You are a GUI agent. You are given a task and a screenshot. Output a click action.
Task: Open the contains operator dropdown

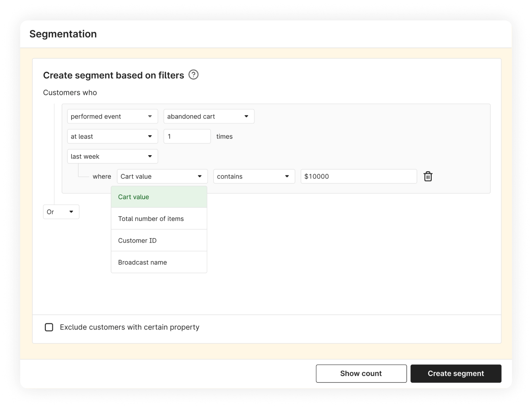coord(254,176)
